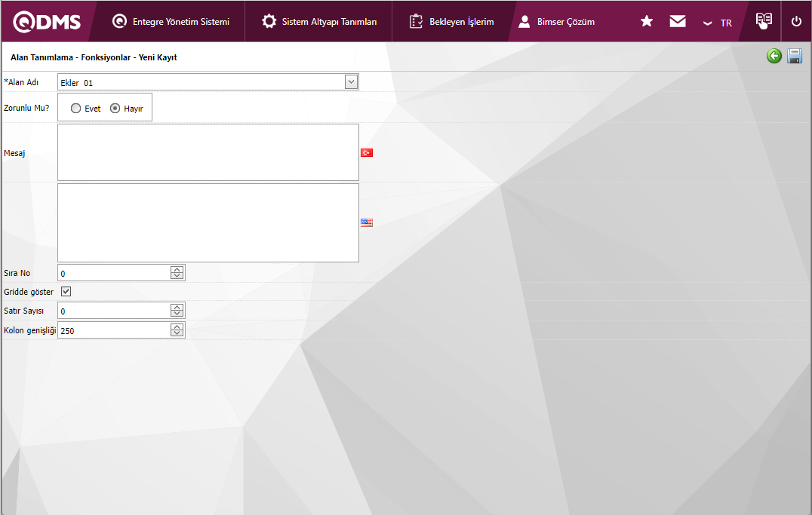Open Bekleyen İşlerim menu

coord(451,22)
